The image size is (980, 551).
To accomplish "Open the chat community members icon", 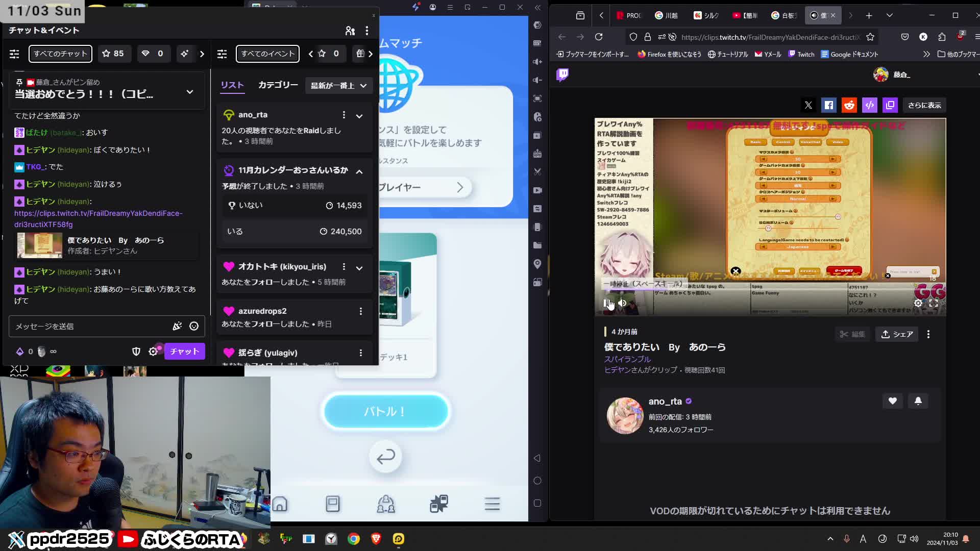I will point(350,31).
